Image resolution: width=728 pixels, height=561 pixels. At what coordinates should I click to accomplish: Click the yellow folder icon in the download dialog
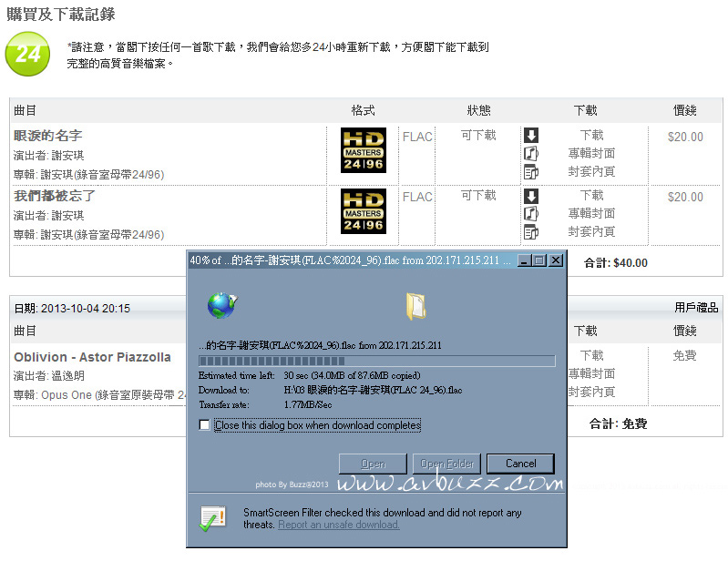point(416,305)
